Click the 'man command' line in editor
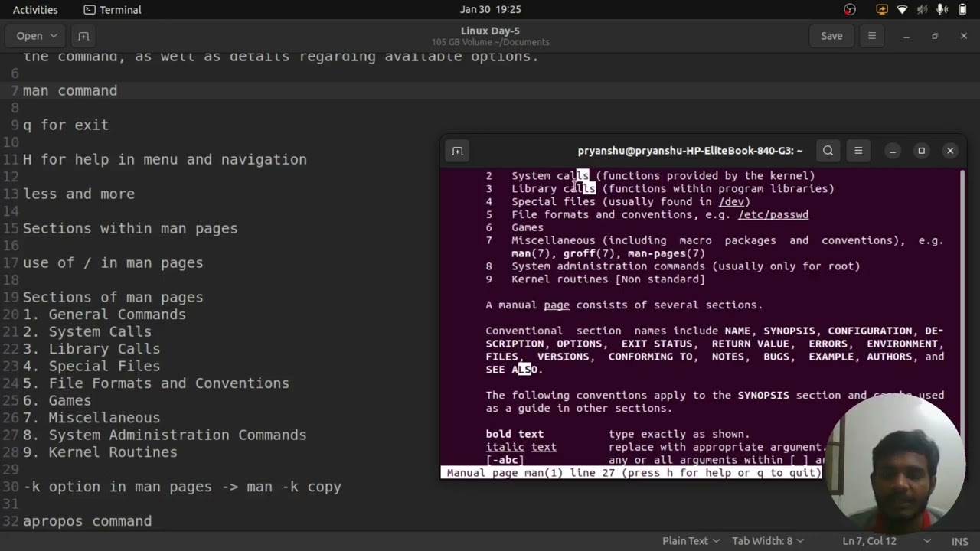 point(70,90)
